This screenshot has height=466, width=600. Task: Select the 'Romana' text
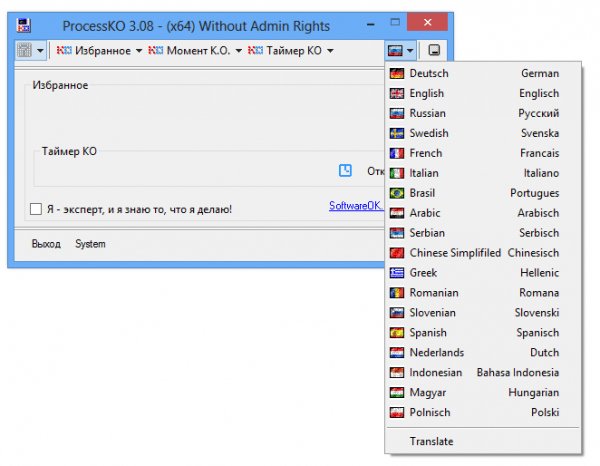pyautogui.click(x=539, y=293)
